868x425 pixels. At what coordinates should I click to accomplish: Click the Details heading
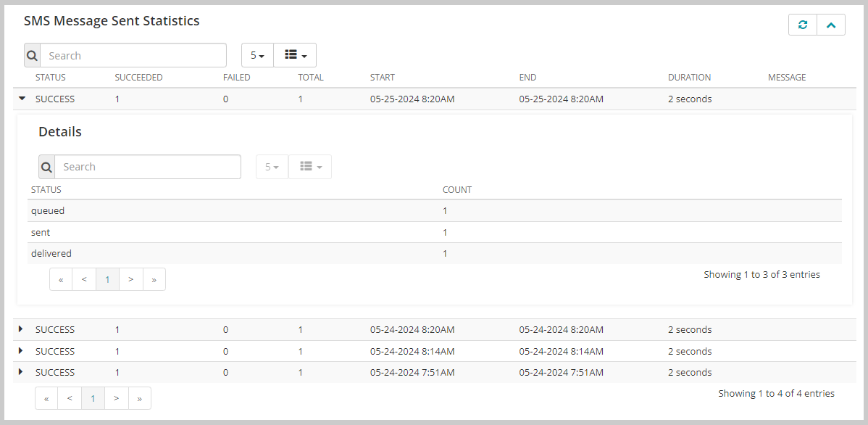point(60,132)
